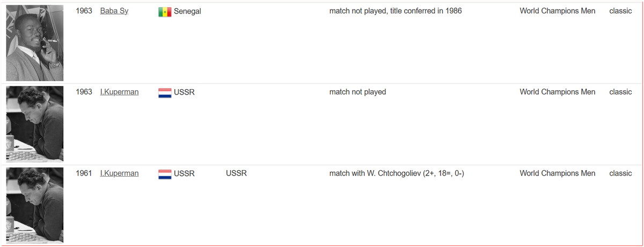
Task: Open the I.Kuperman link in the 1963 row
Action: pos(119,92)
